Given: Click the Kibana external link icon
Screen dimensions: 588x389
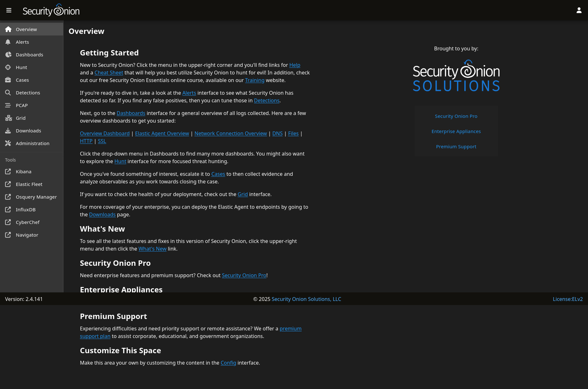Looking at the screenshot, I should 8,171.
